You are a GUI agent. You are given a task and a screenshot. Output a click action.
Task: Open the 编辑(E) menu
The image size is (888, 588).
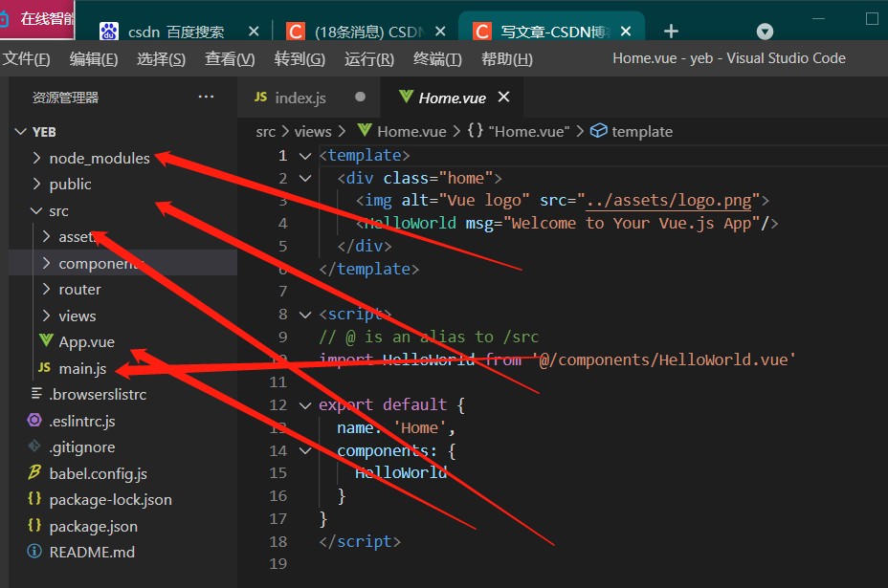tap(94, 59)
